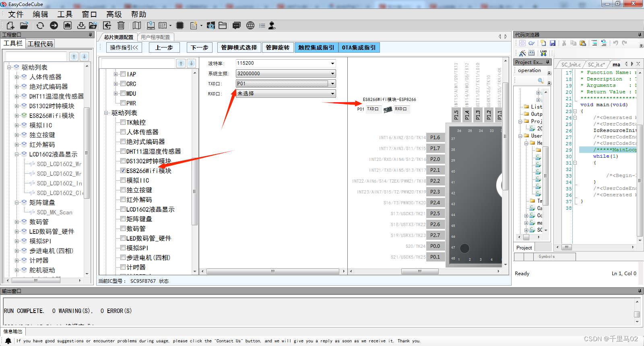The height and width of the screenshot is (346, 644).
Task: Collapse the 驱动列表 node in center tree
Action: 107,113
